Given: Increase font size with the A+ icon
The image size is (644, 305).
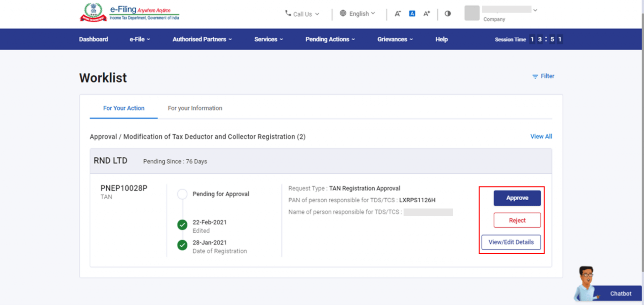Looking at the screenshot, I should 426,14.
